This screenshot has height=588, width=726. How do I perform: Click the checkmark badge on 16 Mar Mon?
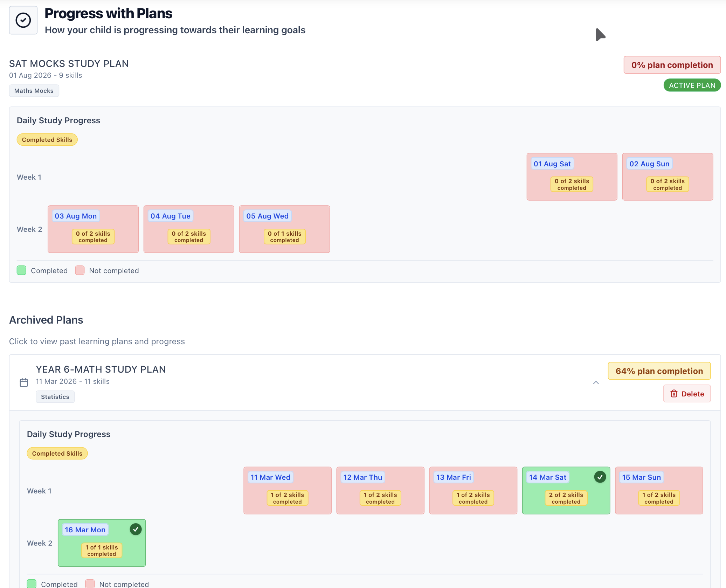coord(136,530)
